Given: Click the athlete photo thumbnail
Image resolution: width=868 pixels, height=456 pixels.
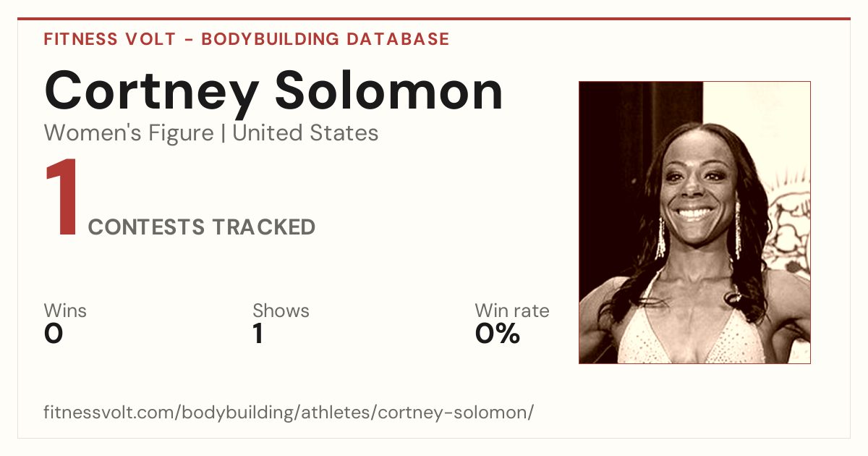Looking at the screenshot, I should pos(694,222).
